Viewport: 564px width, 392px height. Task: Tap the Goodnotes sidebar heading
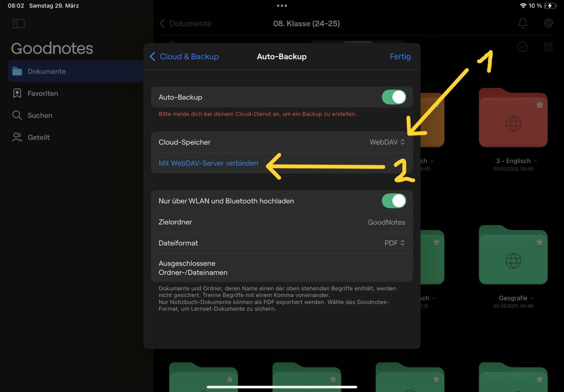tap(52, 49)
